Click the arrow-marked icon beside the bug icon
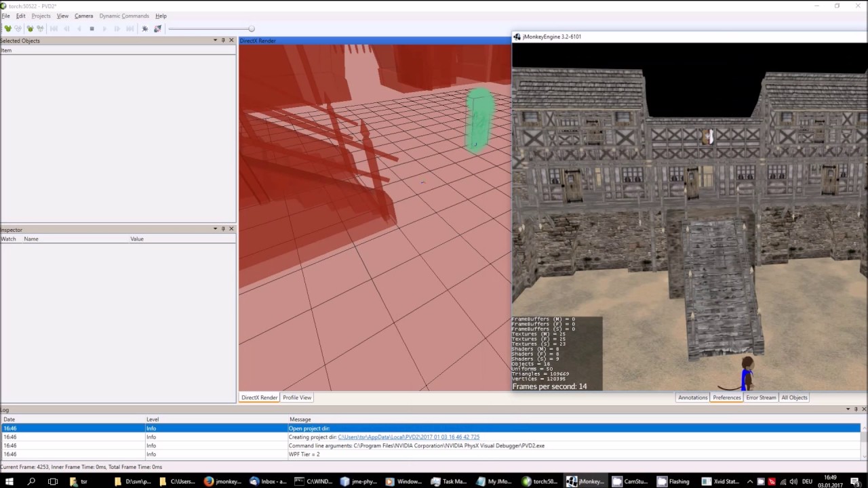 click(x=157, y=28)
